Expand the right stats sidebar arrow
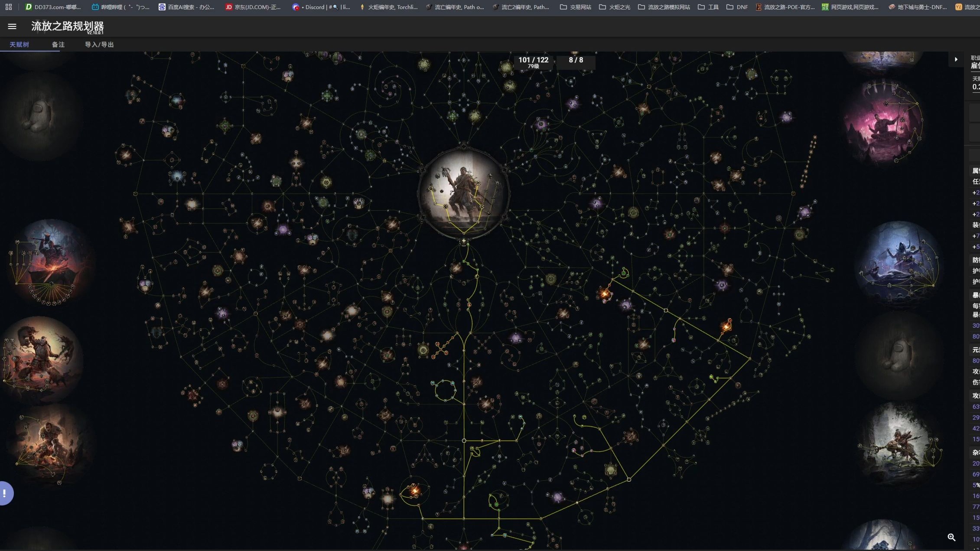980x551 pixels. pyautogui.click(x=956, y=59)
